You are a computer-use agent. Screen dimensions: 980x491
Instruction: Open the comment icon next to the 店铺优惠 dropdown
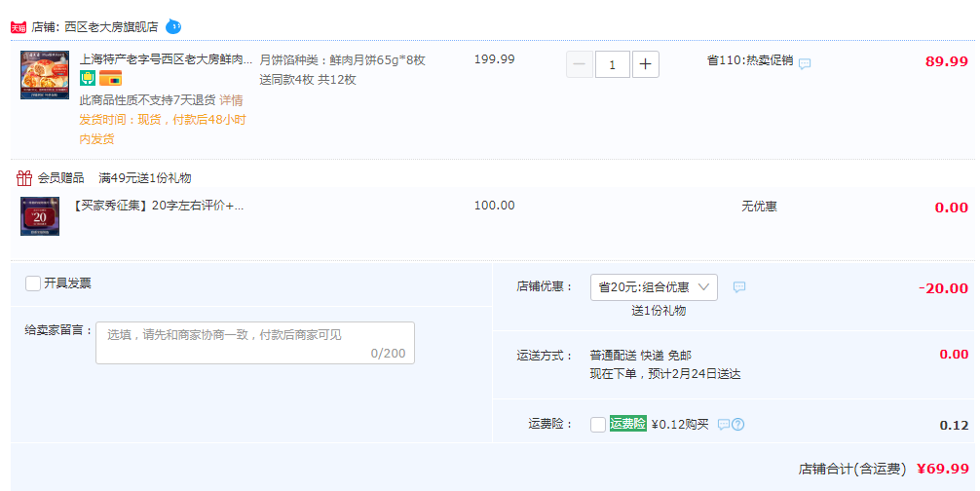739,287
